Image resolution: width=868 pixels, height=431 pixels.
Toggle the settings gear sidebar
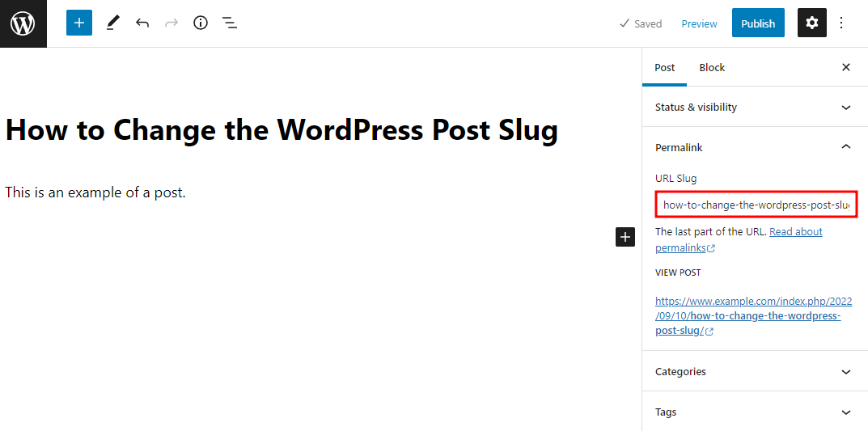coord(812,23)
